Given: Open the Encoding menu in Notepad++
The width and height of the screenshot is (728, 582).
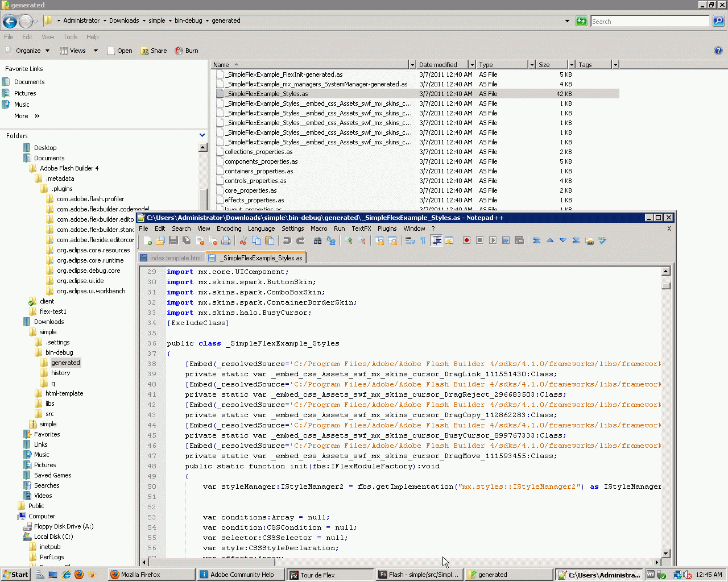Looking at the screenshot, I should click(x=229, y=228).
